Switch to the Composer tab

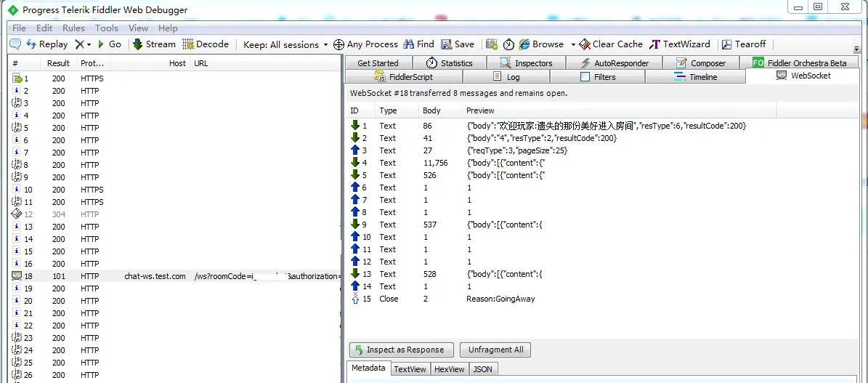(x=701, y=63)
